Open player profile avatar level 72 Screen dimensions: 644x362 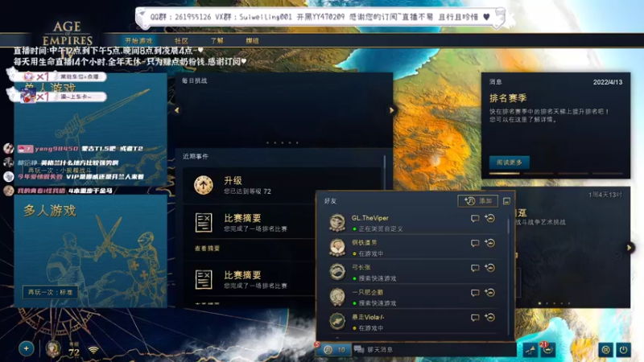click(53, 349)
